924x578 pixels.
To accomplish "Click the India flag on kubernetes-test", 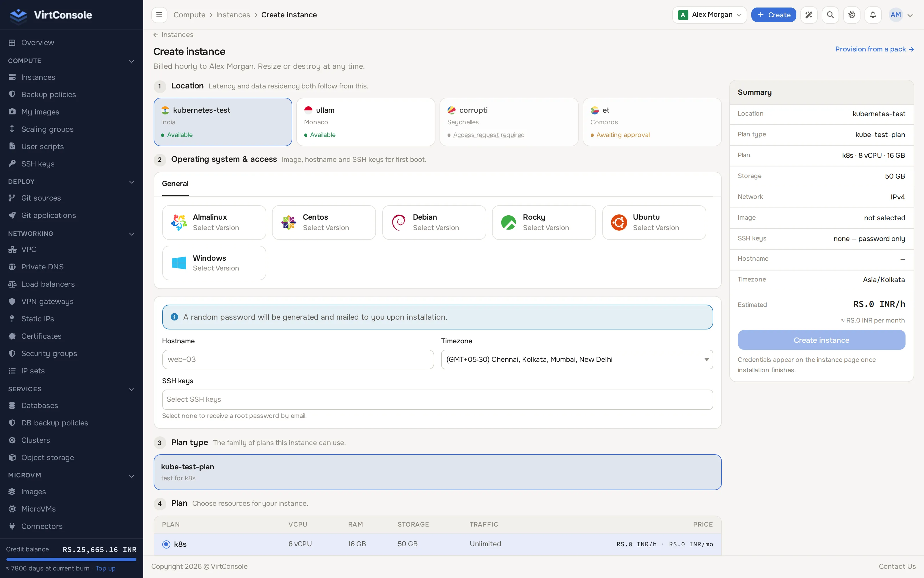I will [x=165, y=110].
